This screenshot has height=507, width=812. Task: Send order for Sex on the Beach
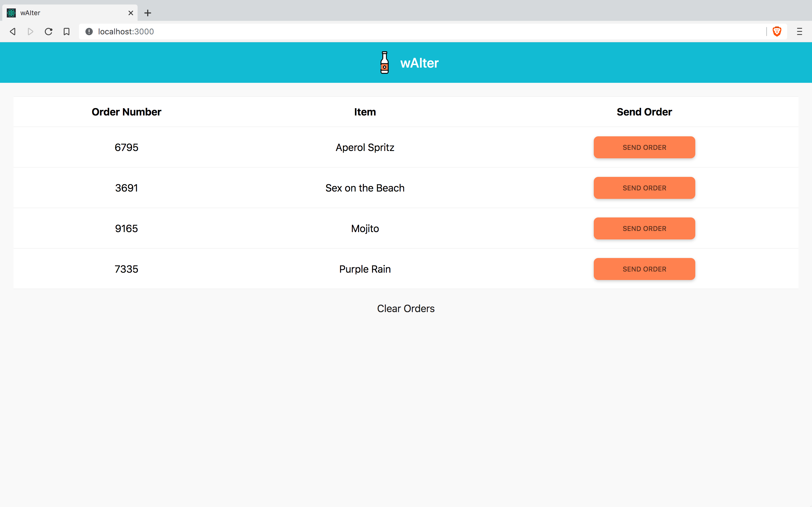pyautogui.click(x=644, y=188)
